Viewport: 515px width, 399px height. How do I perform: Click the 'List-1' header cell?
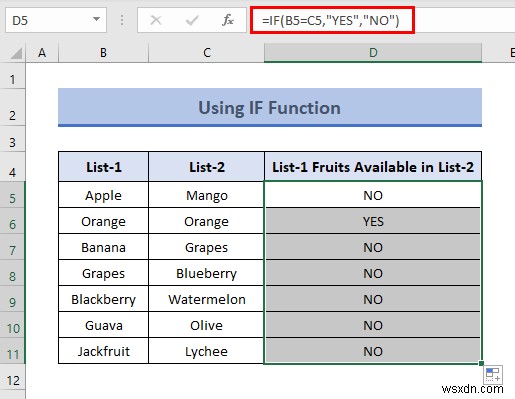click(x=103, y=167)
